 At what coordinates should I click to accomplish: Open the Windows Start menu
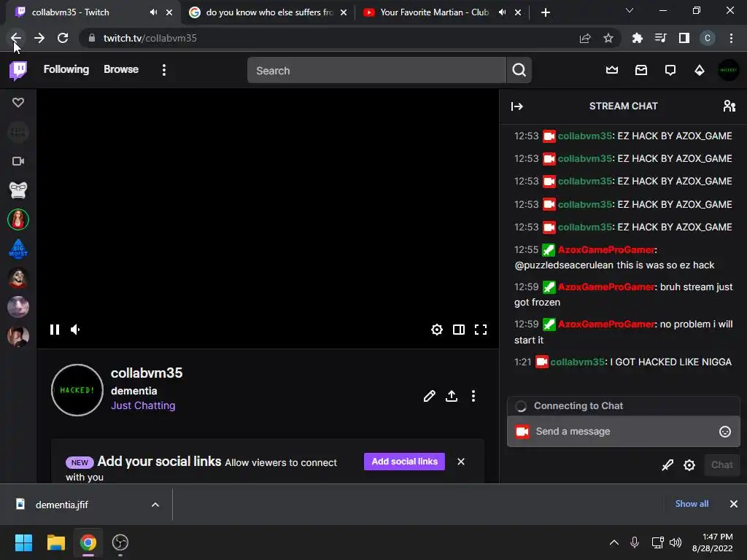pos(23,542)
